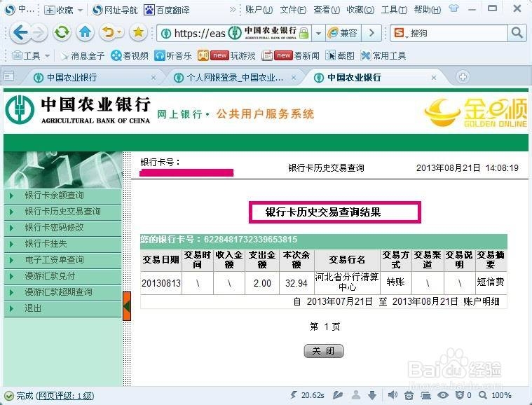Click 银行卡挂失 in sidebar

click(63, 244)
